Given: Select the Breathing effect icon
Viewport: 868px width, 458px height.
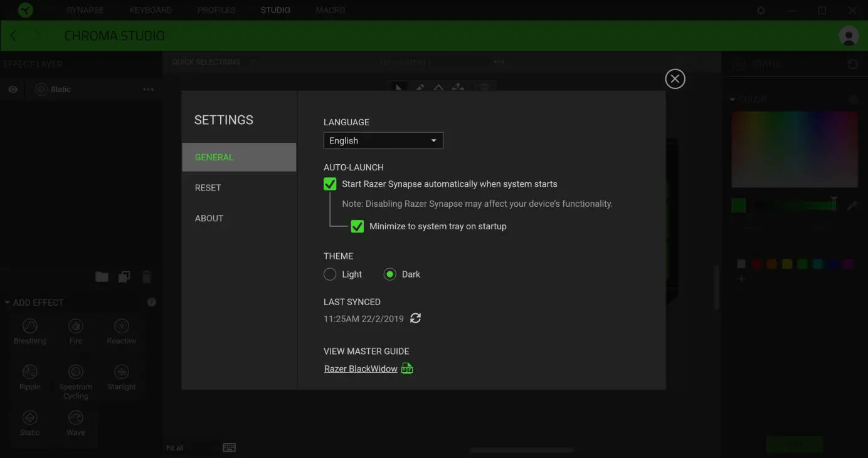Looking at the screenshot, I should pos(30,326).
